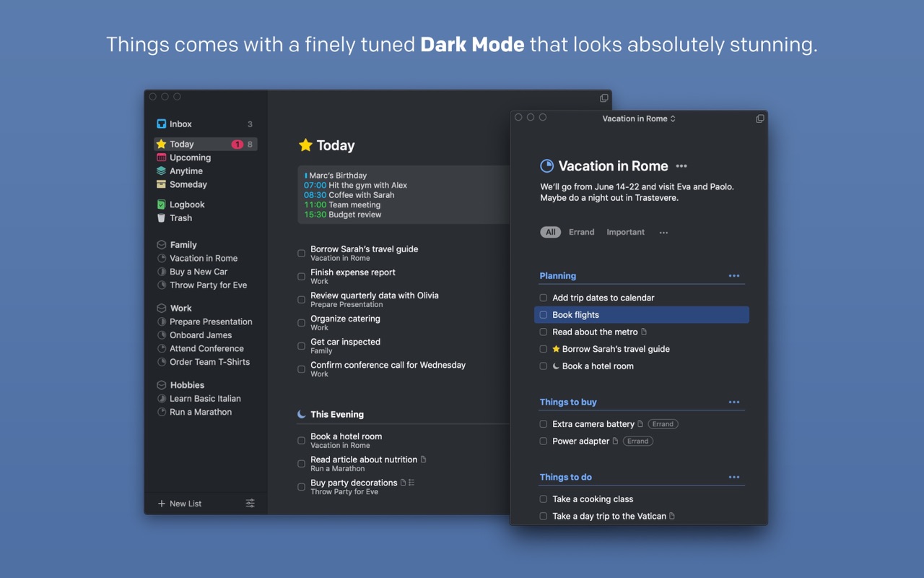Open sidebar filter settings sliders icon
Viewport: 924px width, 578px height.
(250, 504)
